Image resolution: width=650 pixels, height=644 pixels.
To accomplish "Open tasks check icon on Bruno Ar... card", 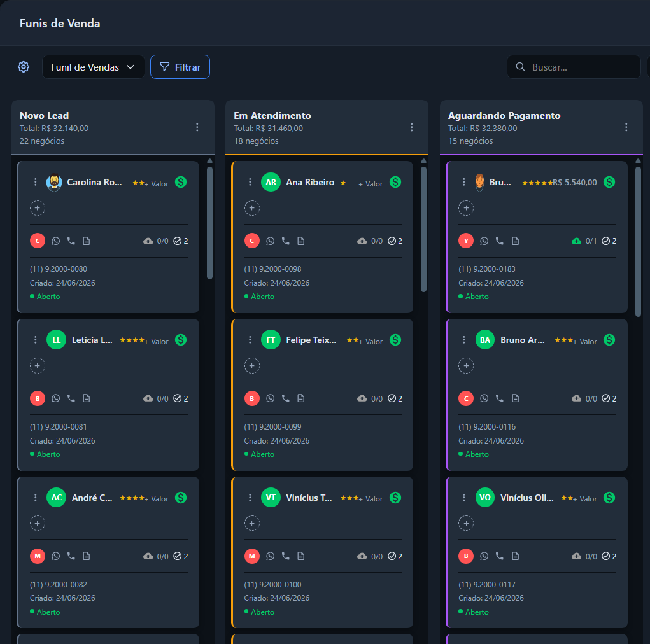I will point(605,398).
